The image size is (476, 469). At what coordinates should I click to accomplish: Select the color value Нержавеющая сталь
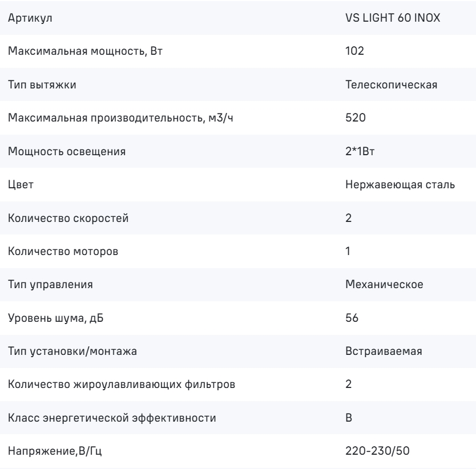400,184
